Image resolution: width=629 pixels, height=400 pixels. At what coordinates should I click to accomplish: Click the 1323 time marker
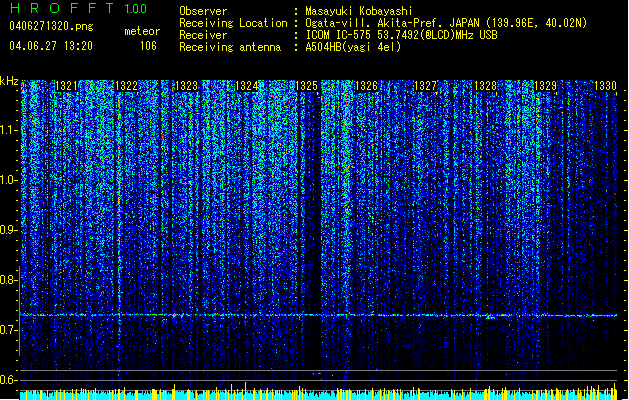[x=187, y=86]
